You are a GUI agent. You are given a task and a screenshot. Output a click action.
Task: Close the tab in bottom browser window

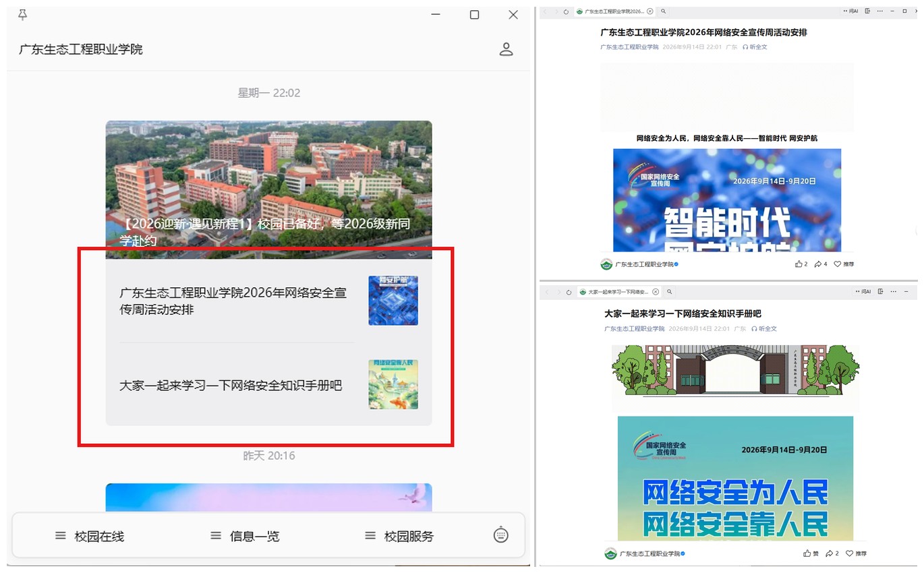(x=656, y=292)
